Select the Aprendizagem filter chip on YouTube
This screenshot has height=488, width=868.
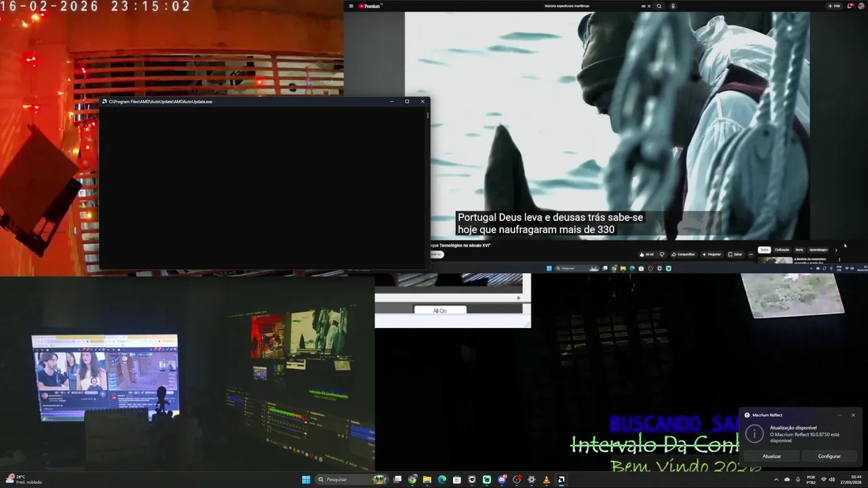coord(818,250)
